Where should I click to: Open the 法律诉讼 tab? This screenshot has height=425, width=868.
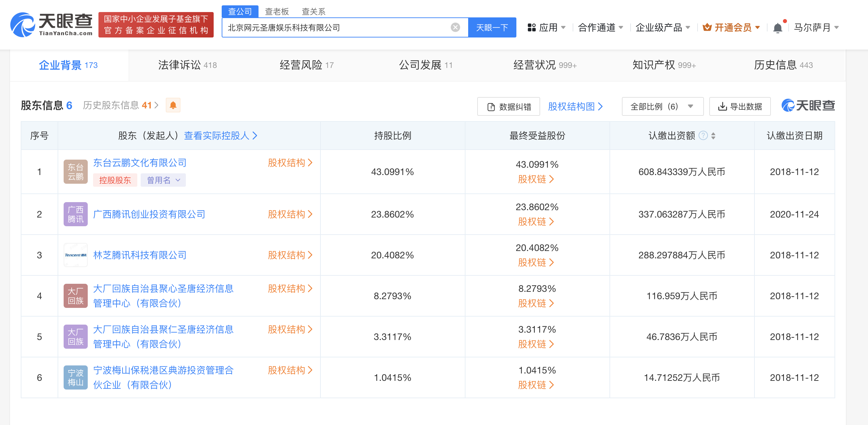pos(187,65)
